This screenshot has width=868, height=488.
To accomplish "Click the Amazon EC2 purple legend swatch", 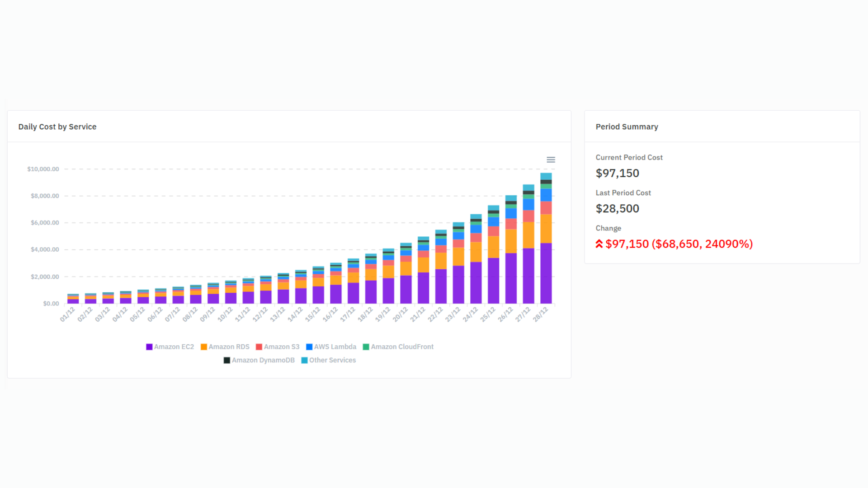I will click(x=149, y=347).
